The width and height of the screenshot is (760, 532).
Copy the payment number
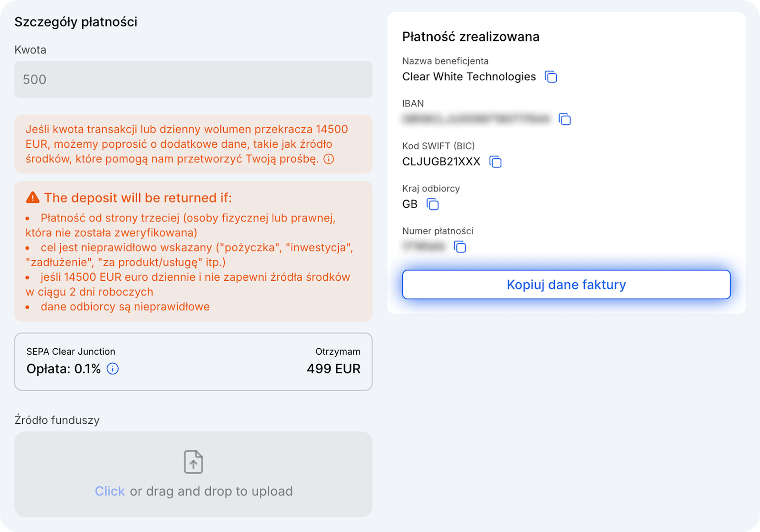460,247
